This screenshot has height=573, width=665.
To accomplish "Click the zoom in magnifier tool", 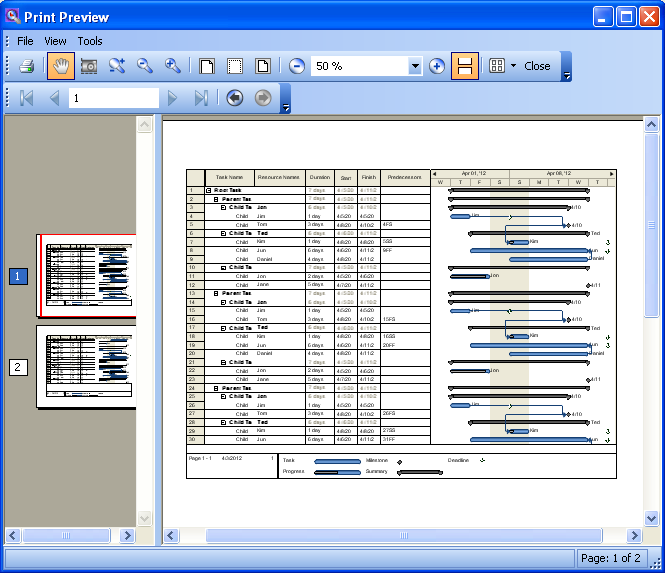I will point(173,66).
